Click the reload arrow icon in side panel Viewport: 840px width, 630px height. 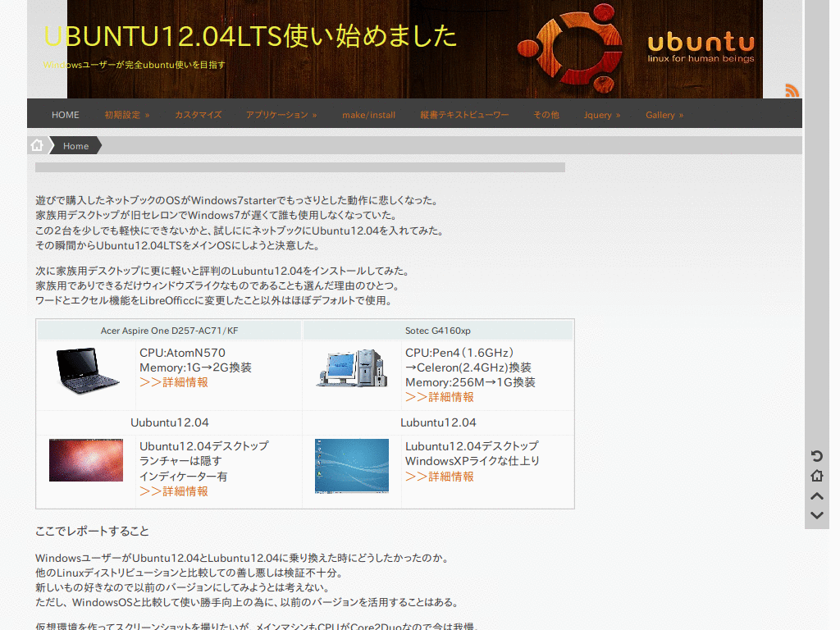816,456
